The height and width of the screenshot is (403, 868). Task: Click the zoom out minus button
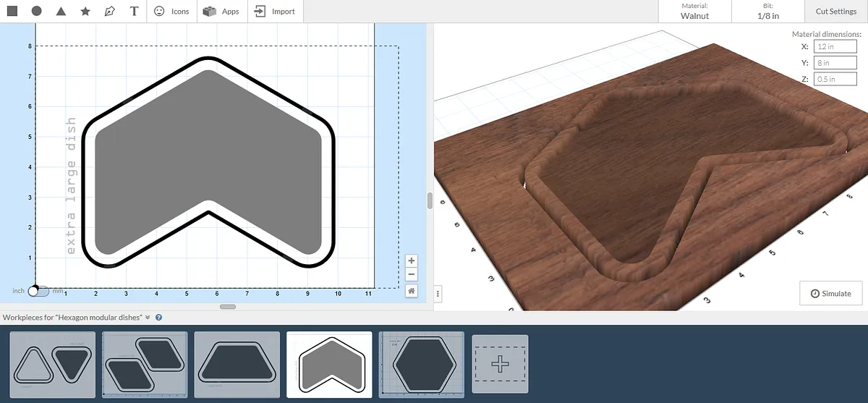tap(411, 275)
